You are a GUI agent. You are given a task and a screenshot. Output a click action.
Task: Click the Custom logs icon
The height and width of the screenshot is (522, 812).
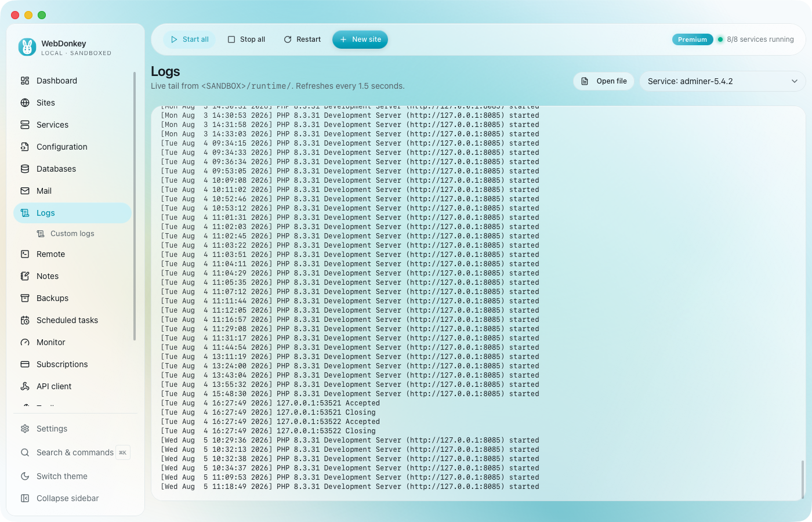click(41, 234)
